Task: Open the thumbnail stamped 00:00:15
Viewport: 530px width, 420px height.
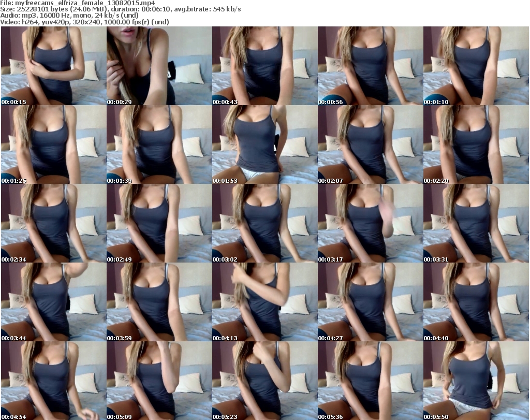Action: (54, 66)
